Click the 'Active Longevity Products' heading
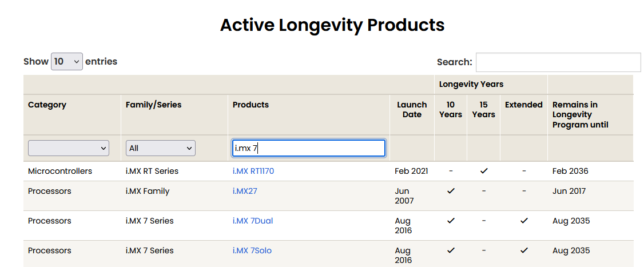Image resolution: width=644 pixels, height=267 pixels. (x=332, y=25)
